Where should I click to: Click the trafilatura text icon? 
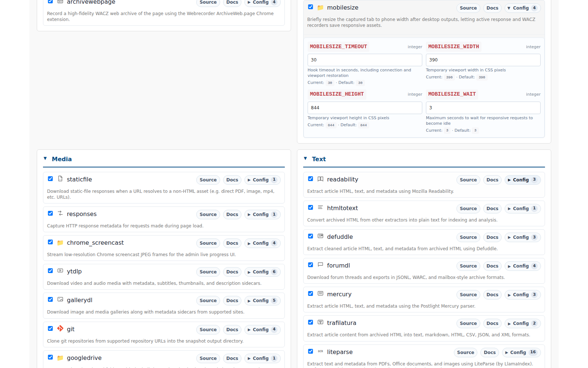coord(320,322)
